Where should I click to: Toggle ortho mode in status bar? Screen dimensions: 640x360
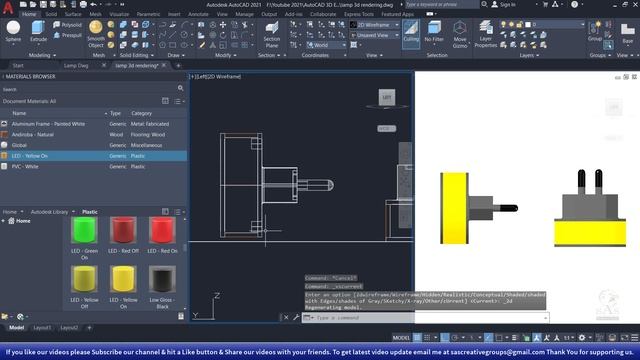click(x=444, y=338)
